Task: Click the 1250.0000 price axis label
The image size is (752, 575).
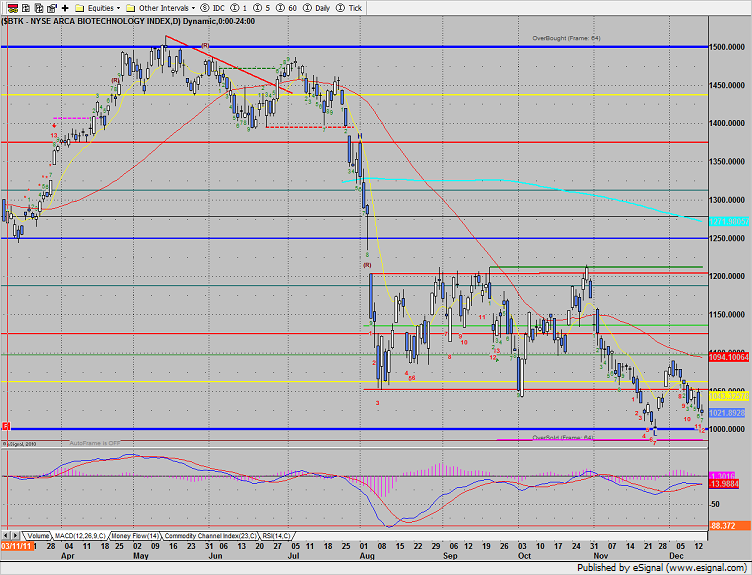Action: click(x=727, y=238)
